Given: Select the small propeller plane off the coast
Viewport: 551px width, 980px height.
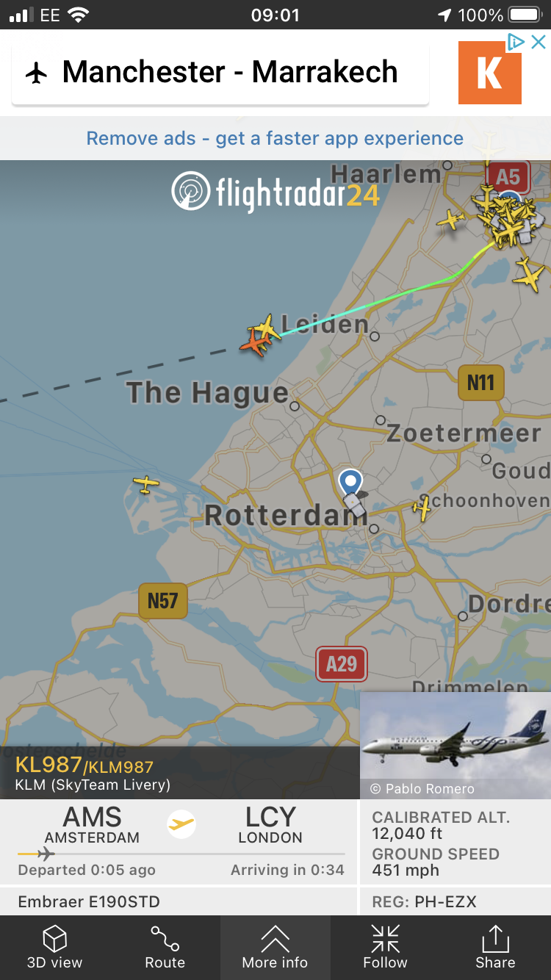Looking at the screenshot, I should tap(145, 484).
